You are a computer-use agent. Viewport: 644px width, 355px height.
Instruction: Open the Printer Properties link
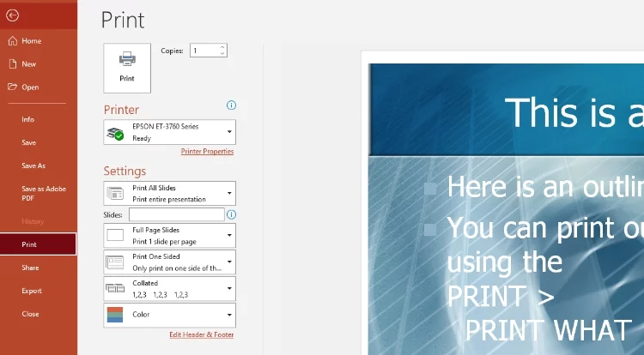tap(207, 151)
